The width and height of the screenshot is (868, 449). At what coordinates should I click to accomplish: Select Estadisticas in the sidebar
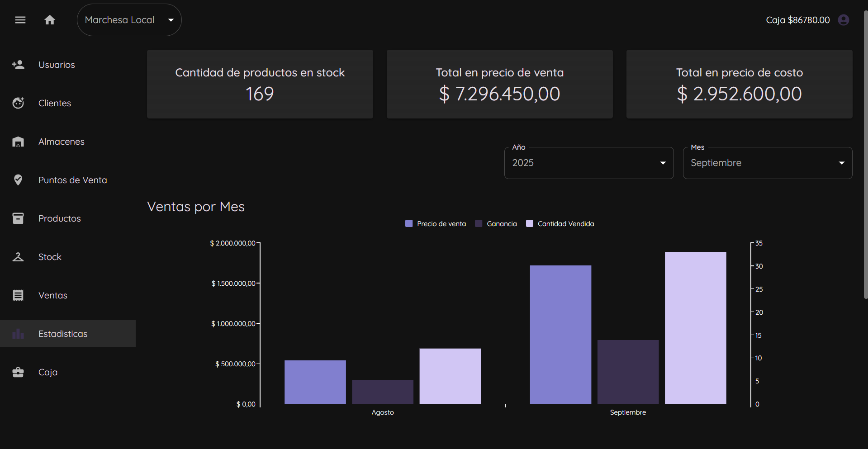pyautogui.click(x=63, y=334)
